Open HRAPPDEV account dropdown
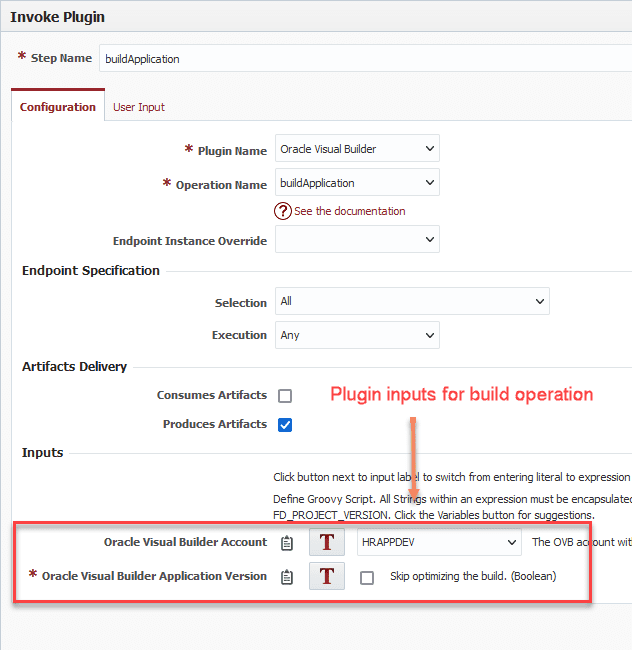The width and height of the screenshot is (634, 650). coord(440,542)
